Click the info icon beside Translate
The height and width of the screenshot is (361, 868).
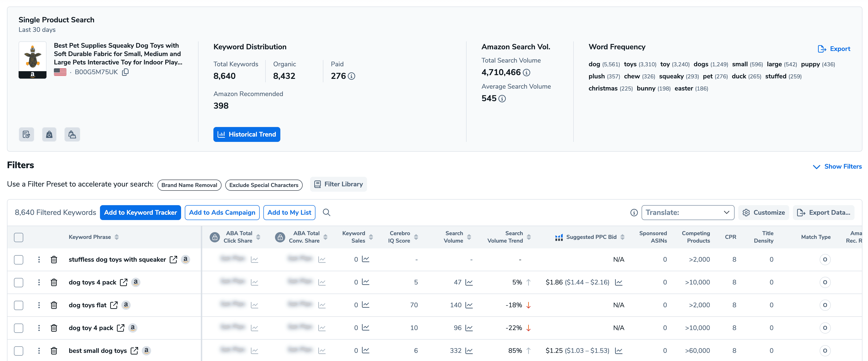pos(634,213)
